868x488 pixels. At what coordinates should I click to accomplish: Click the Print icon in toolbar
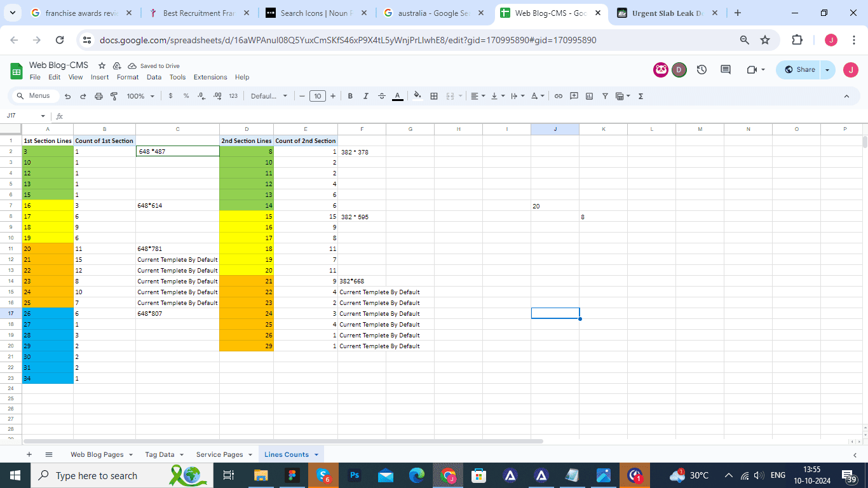click(98, 96)
